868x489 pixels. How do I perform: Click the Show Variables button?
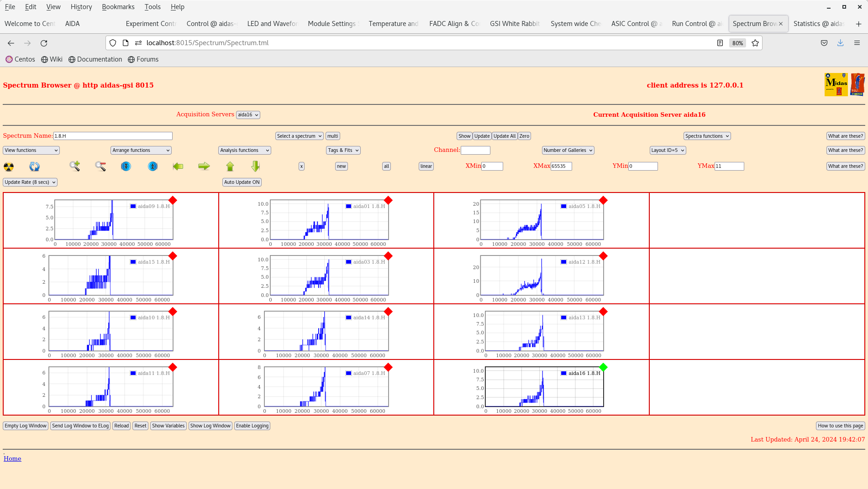(168, 426)
